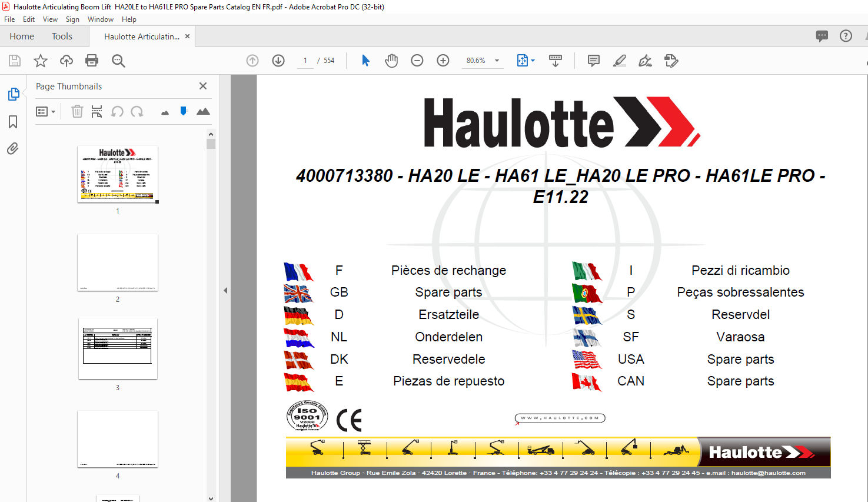Delete selected page with trash icon
Viewport: 868px width, 502px height.
tap(77, 111)
